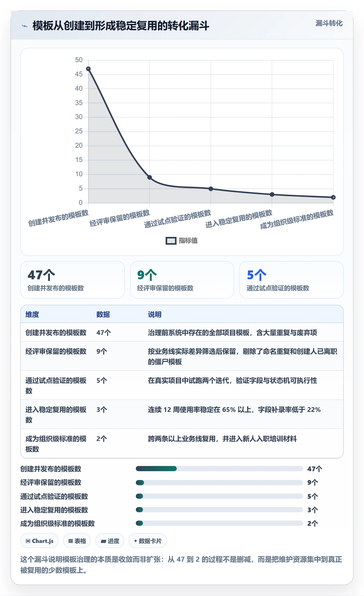Click the 数据卡片 tag
Screen dimensions: 364x596
pyautogui.click(x=148, y=541)
